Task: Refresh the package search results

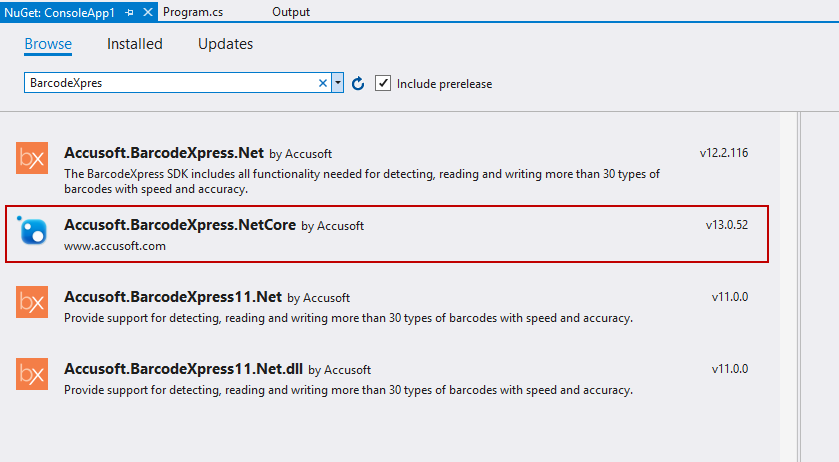Action: [x=358, y=84]
